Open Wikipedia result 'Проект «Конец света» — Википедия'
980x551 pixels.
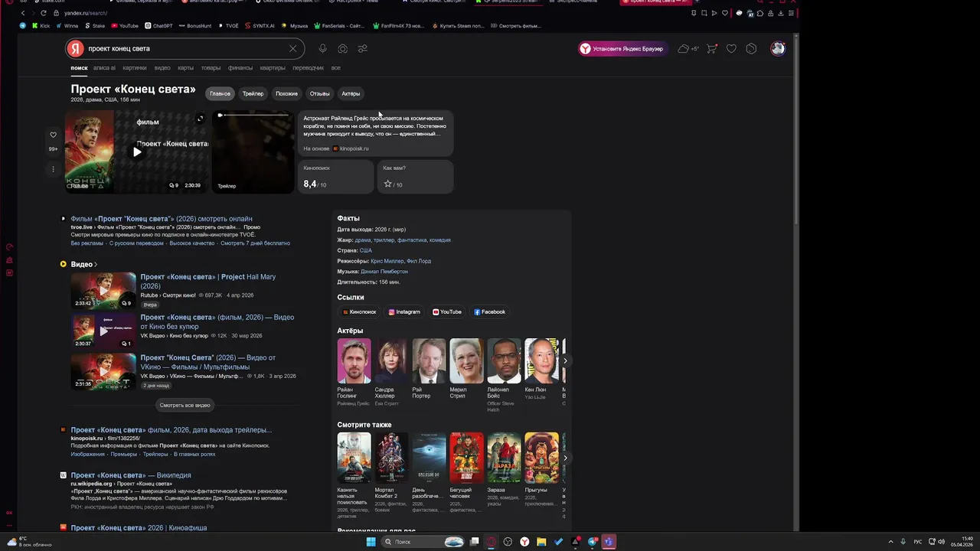131,475
